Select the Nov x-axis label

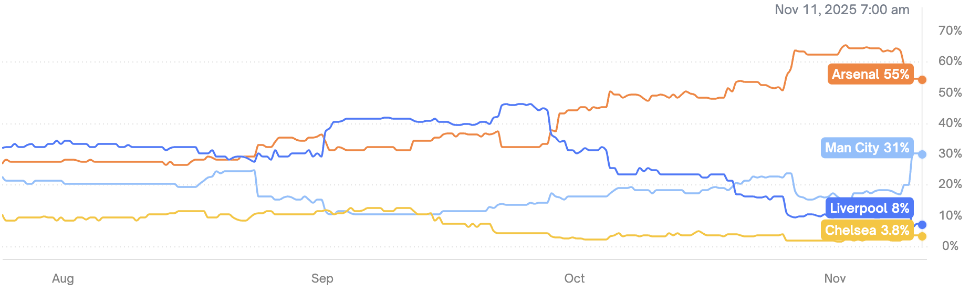click(835, 278)
